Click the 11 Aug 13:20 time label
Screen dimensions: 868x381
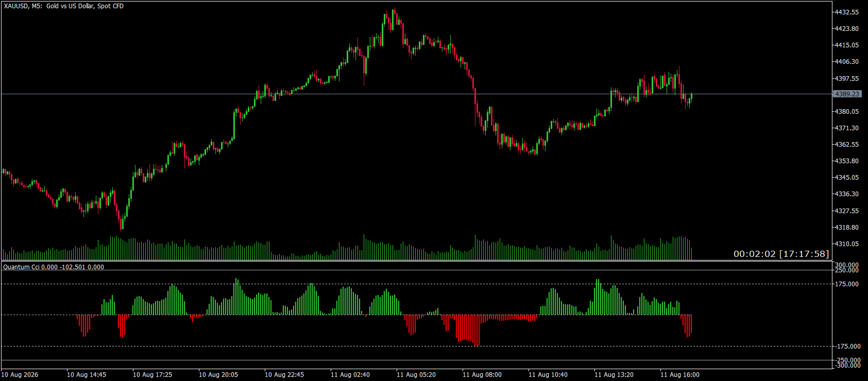point(614,375)
